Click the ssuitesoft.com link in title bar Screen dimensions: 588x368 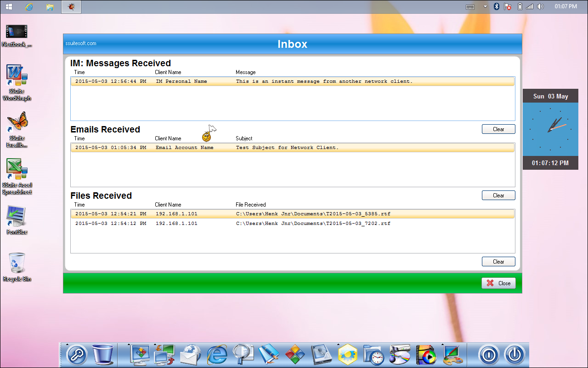pyautogui.click(x=80, y=44)
